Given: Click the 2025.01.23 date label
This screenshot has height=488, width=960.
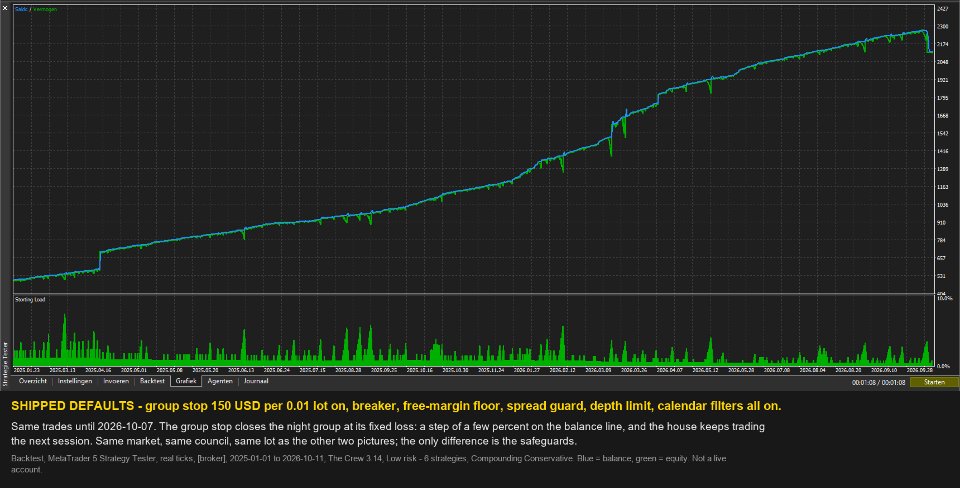Looking at the screenshot, I should tap(27, 370).
